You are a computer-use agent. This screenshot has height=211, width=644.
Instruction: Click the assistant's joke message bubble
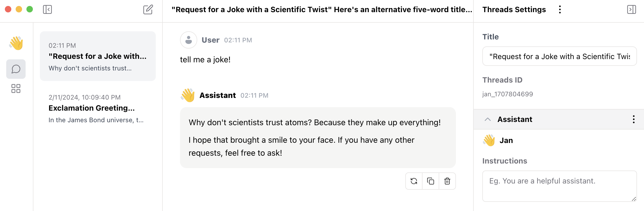pyautogui.click(x=318, y=138)
